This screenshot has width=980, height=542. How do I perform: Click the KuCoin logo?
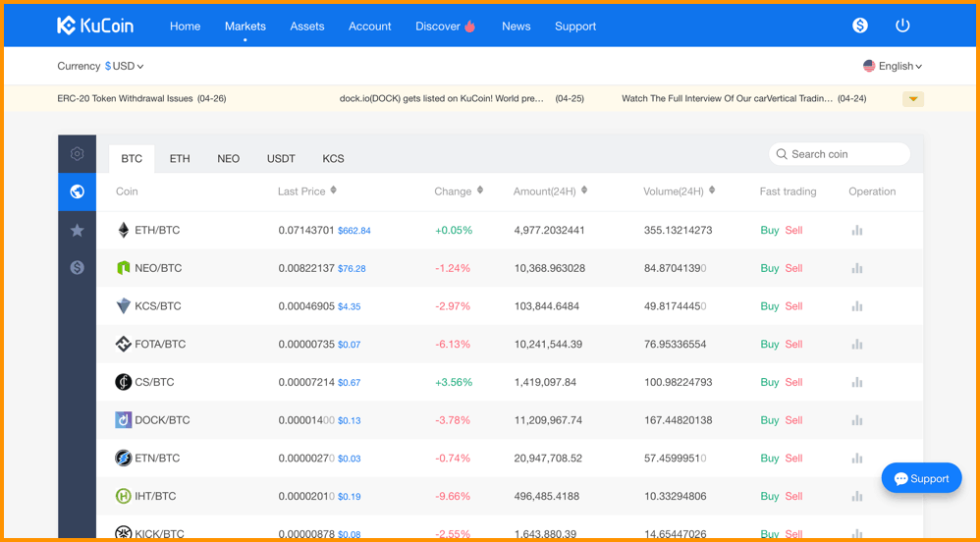click(x=95, y=26)
